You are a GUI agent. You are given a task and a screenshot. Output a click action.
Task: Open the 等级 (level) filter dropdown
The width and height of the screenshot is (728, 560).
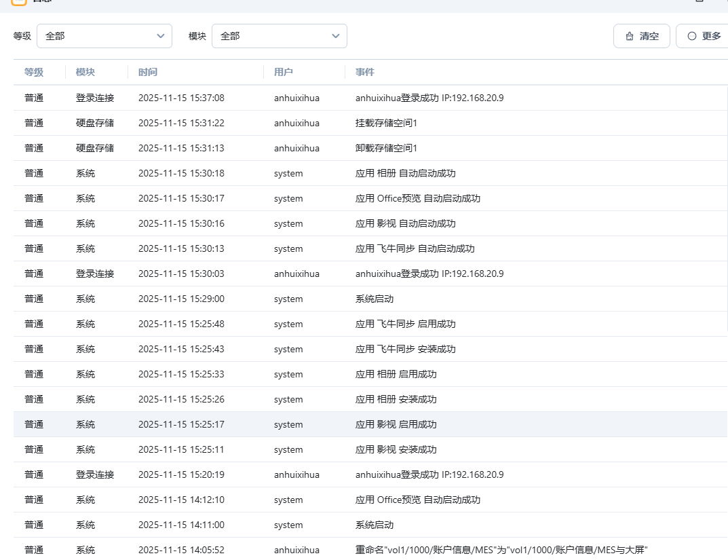(x=104, y=36)
